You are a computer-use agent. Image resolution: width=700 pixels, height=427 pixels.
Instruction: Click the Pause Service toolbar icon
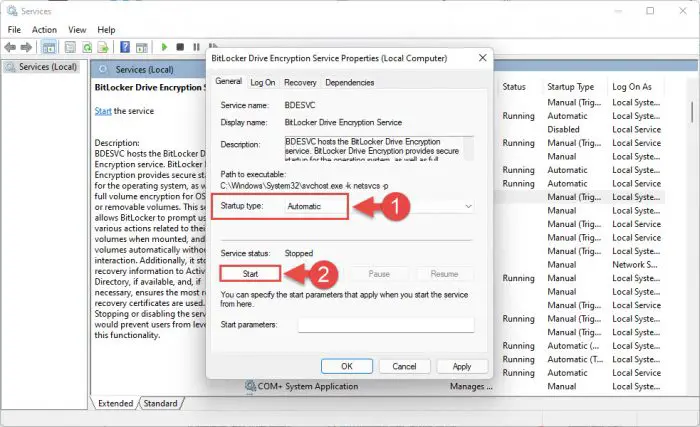[196, 47]
